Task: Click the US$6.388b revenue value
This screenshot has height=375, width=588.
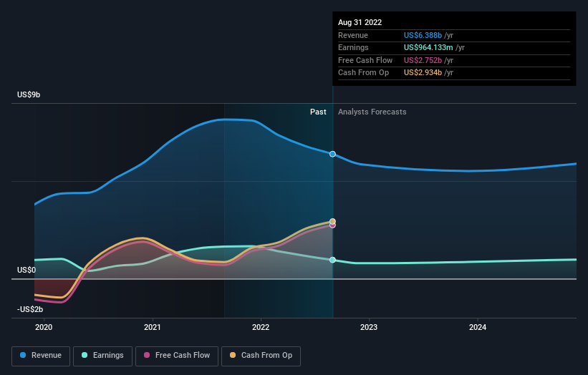Action: tap(423, 35)
